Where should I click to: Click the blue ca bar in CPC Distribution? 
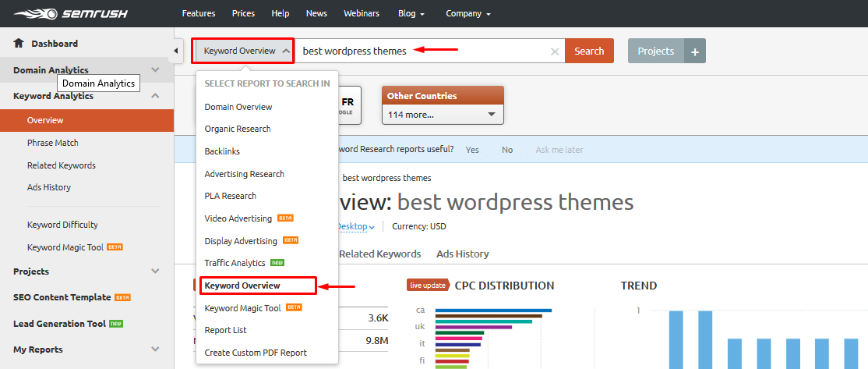click(x=494, y=310)
